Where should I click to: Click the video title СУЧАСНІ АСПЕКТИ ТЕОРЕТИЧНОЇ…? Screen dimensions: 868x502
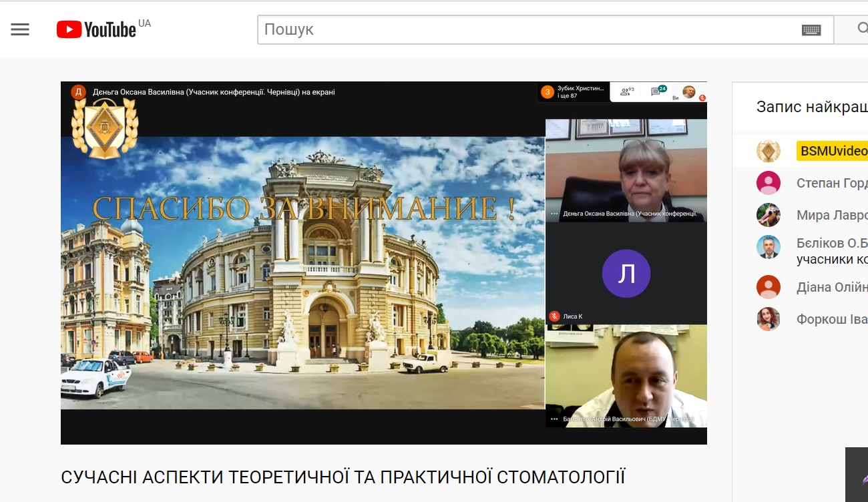[x=343, y=477]
